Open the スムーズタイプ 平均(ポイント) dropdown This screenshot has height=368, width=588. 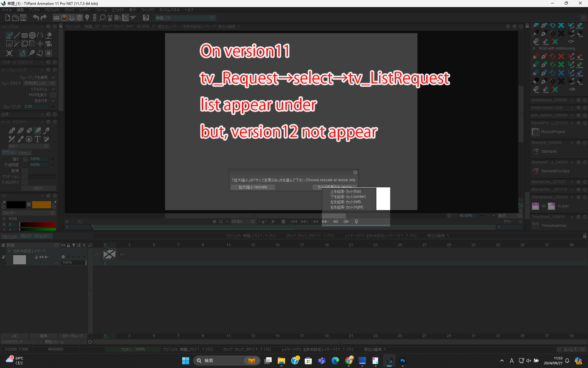[x=40, y=83]
